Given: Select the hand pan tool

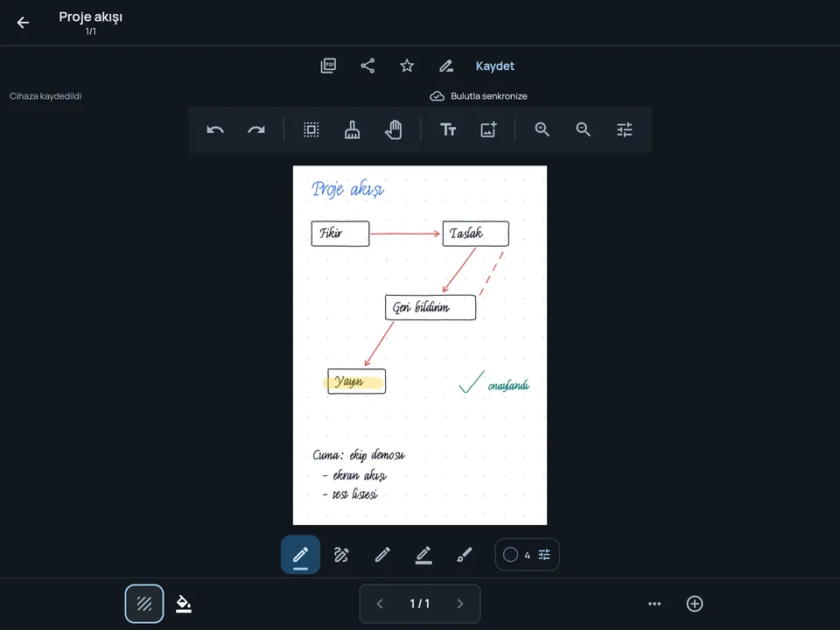Looking at the screenshot, I should (x=393, y=129).
